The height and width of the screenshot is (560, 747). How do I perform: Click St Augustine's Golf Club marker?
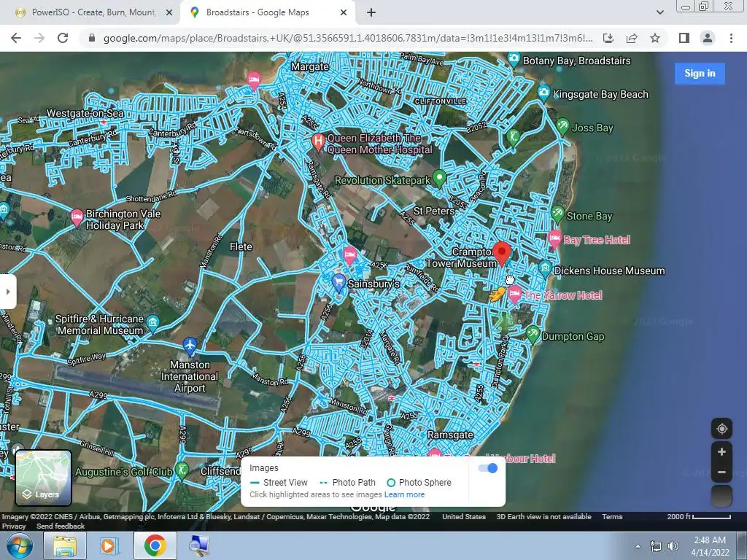tap(182, 470)
